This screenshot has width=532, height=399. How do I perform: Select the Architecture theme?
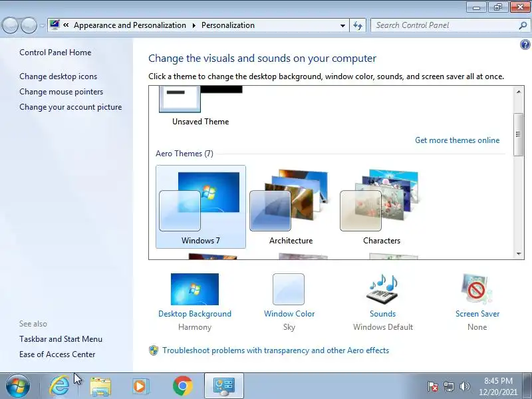tap(291, 207)
